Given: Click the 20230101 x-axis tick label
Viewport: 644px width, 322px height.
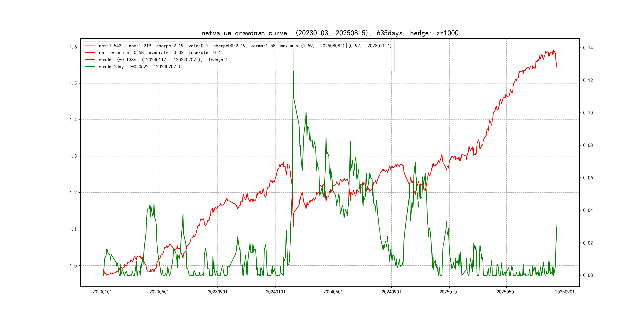Looking at the screenshot, I should (x=102, y=292).
